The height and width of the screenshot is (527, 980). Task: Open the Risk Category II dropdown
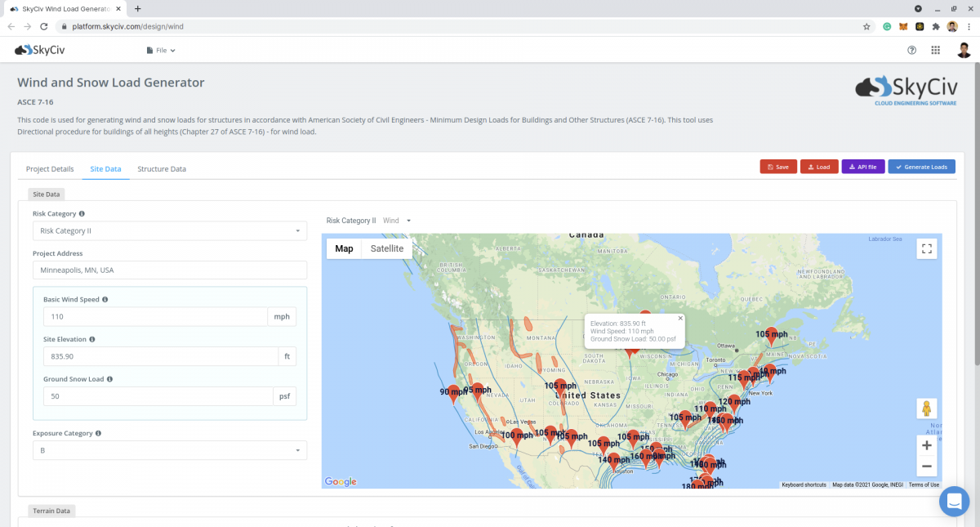pyautogui.click(x=169, y=230)
